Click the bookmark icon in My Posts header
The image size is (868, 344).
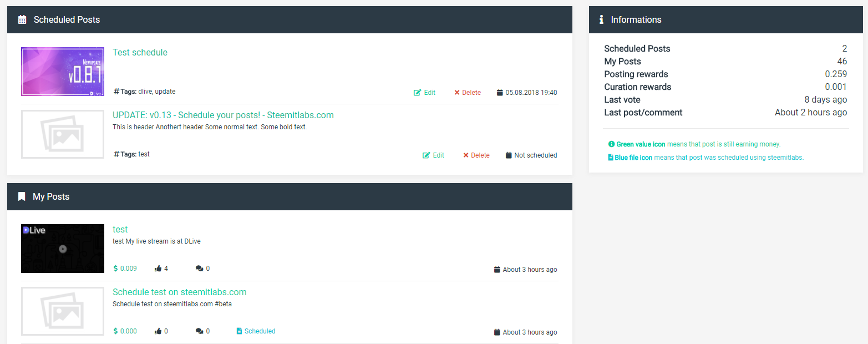22,196
